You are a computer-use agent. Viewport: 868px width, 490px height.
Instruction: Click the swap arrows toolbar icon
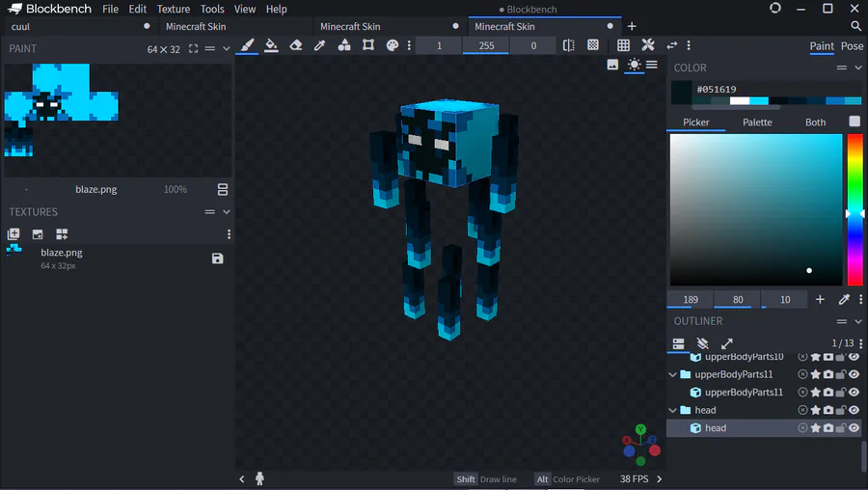tap(672, 45)
